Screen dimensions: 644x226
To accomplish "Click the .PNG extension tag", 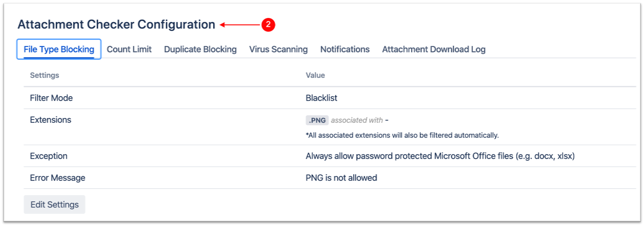I will 317,120.
